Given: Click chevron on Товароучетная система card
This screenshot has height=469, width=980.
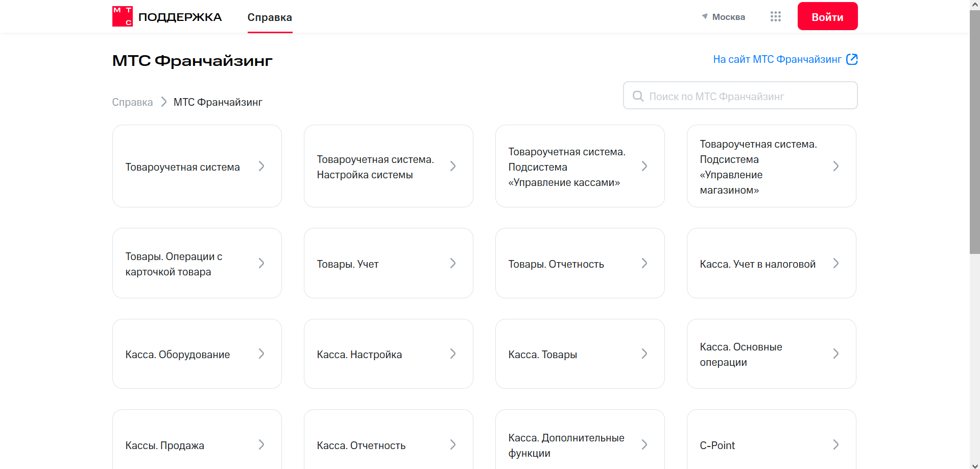Looking at the screenshot, I should pos(261,166).
